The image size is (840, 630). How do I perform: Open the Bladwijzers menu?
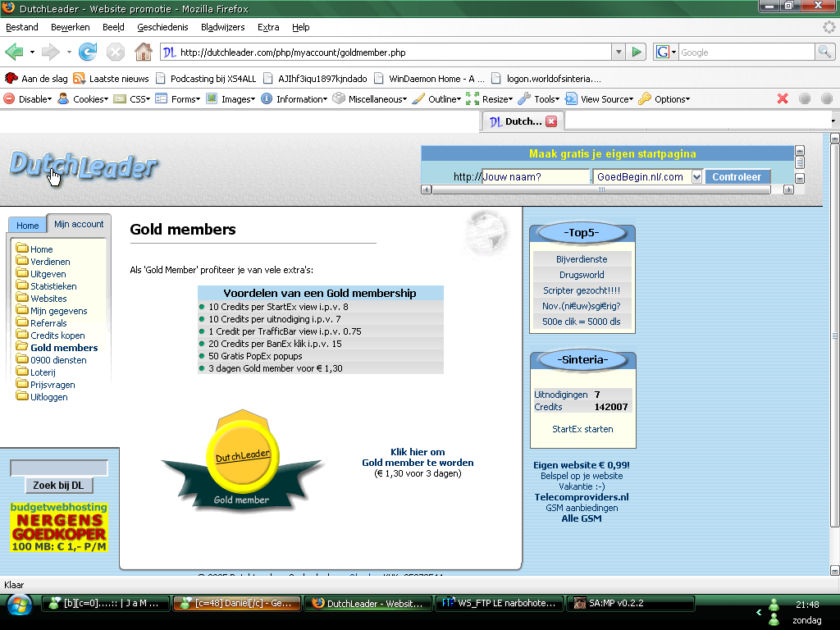[x=223, y=27]
